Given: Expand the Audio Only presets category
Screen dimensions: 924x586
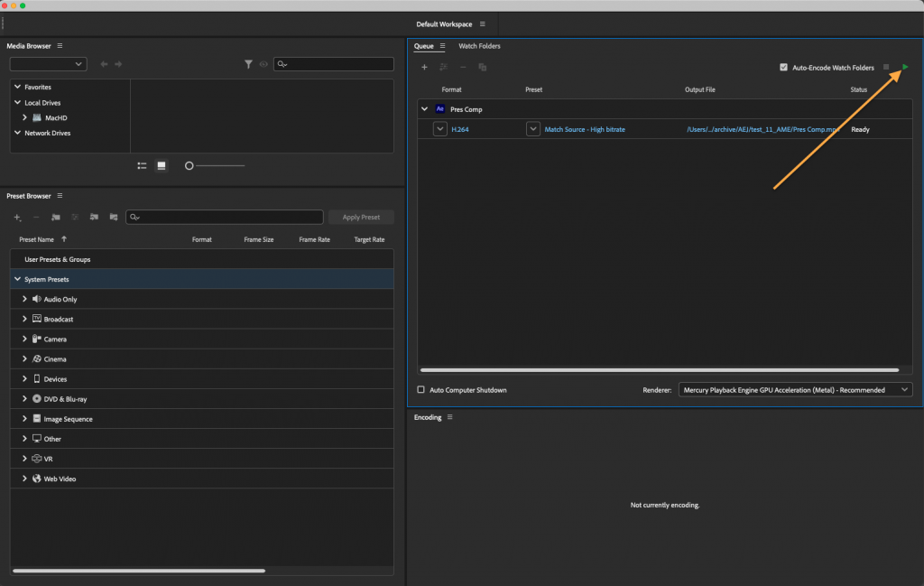Looking at the screenshot, I should tap(24, 299).
